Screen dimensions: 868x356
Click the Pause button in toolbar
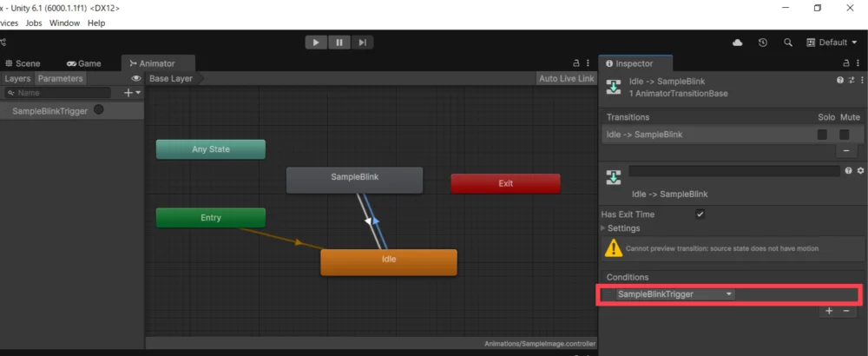pos(339,42)
